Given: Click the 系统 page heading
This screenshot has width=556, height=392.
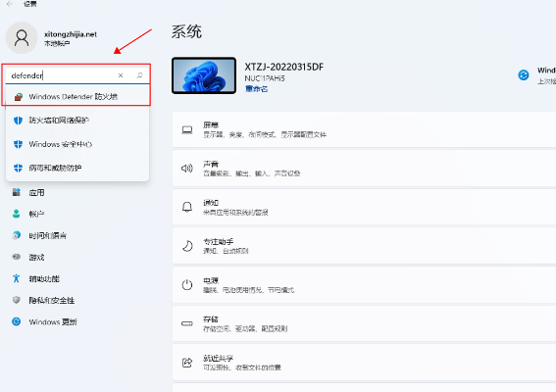Looking at the screenshot, I should [x=186, y=32].
